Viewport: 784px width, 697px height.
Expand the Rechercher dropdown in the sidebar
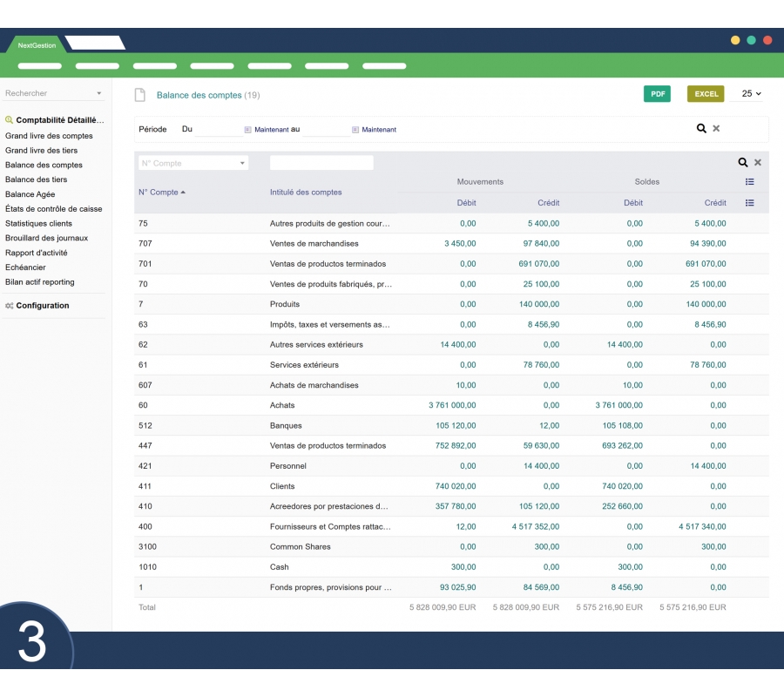[x=98, y=93]
